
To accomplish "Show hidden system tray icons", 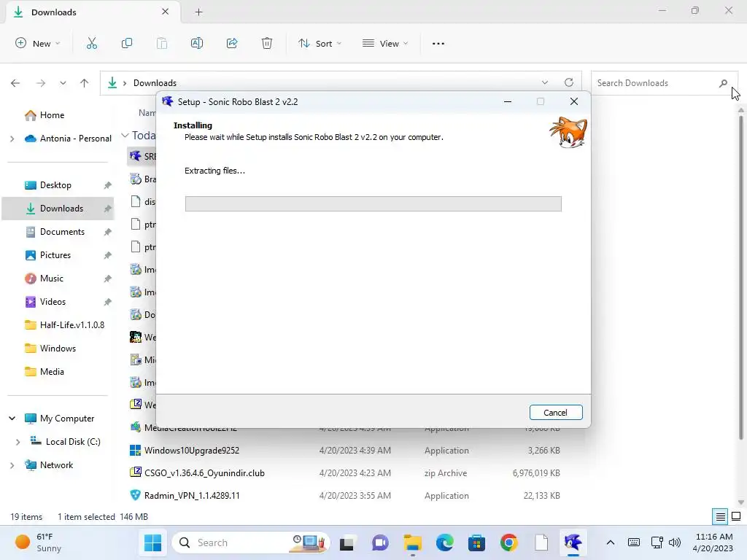I will pyautogui.click(x=611, y=542).
